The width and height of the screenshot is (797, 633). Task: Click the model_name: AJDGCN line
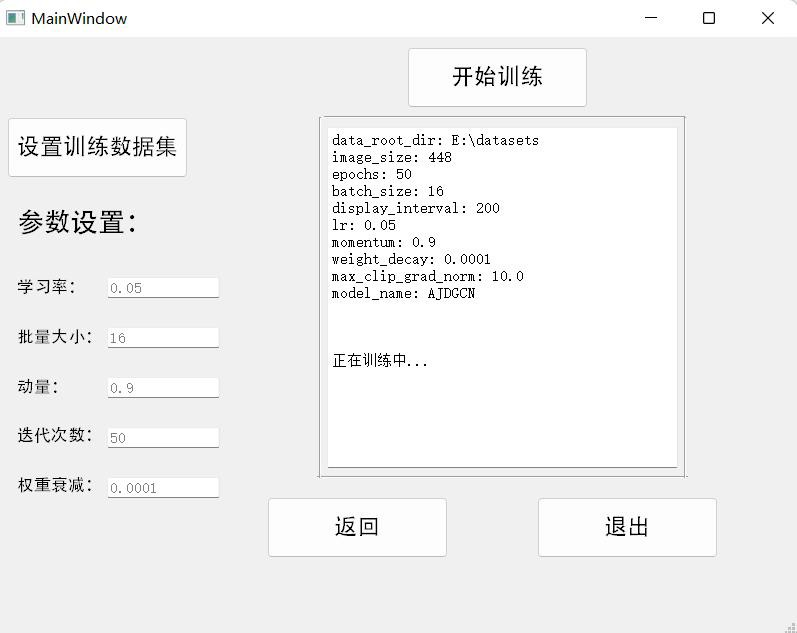(403, 293)
